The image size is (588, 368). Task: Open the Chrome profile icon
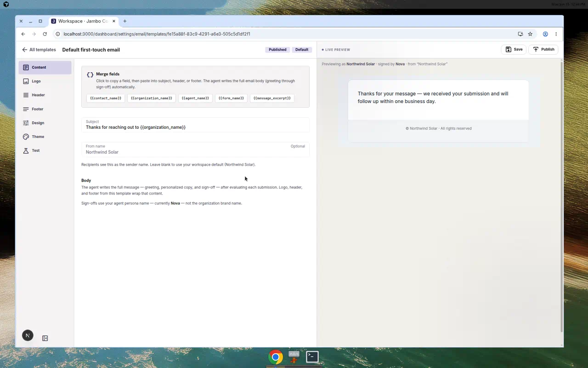545,34
